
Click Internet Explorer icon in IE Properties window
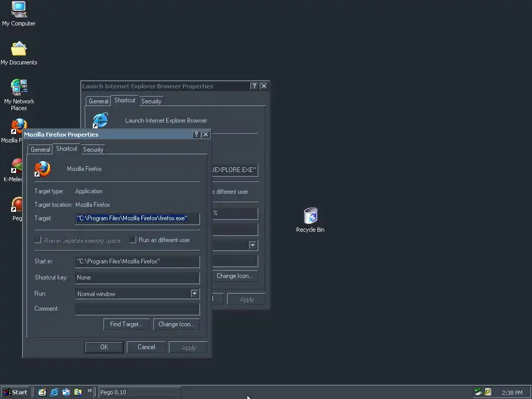coord(100,121)
